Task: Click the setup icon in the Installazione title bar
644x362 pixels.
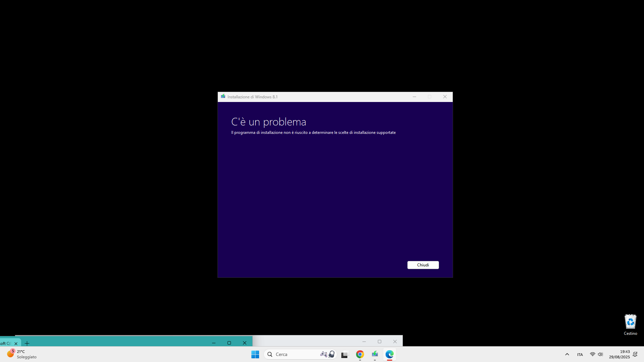Action: point(223,97)
